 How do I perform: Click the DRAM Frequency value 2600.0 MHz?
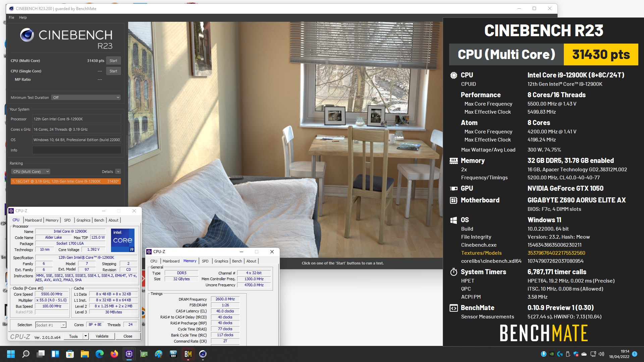(x=225, y=299)
